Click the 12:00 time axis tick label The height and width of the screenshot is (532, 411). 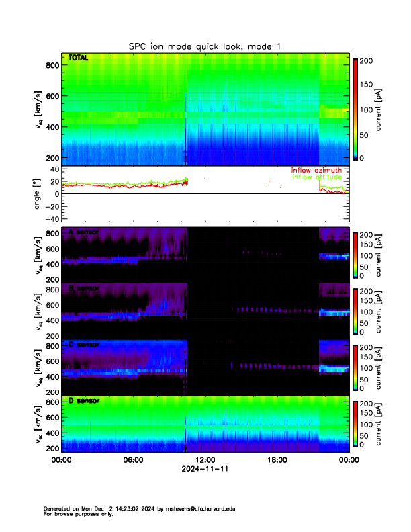point(205,460)
